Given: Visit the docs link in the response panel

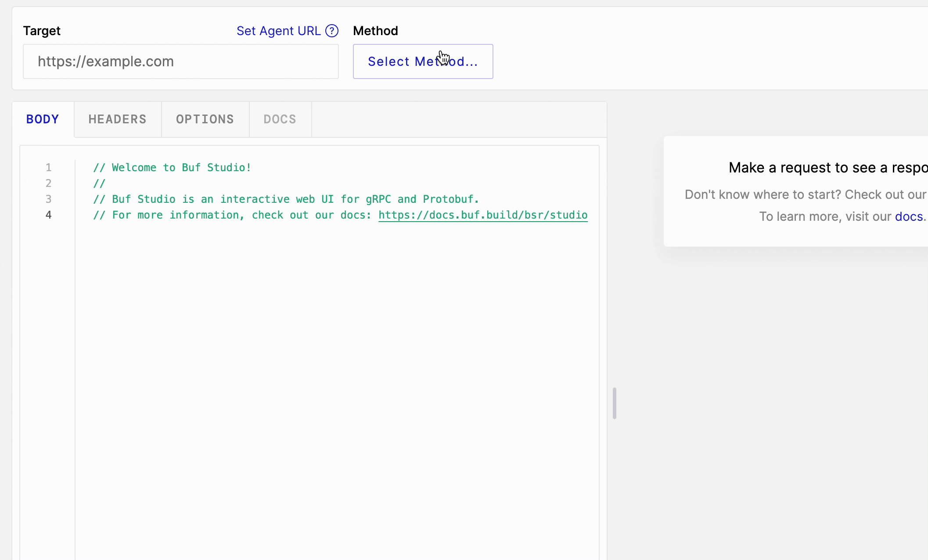Looking at the screenshot, I should point(909,216).
